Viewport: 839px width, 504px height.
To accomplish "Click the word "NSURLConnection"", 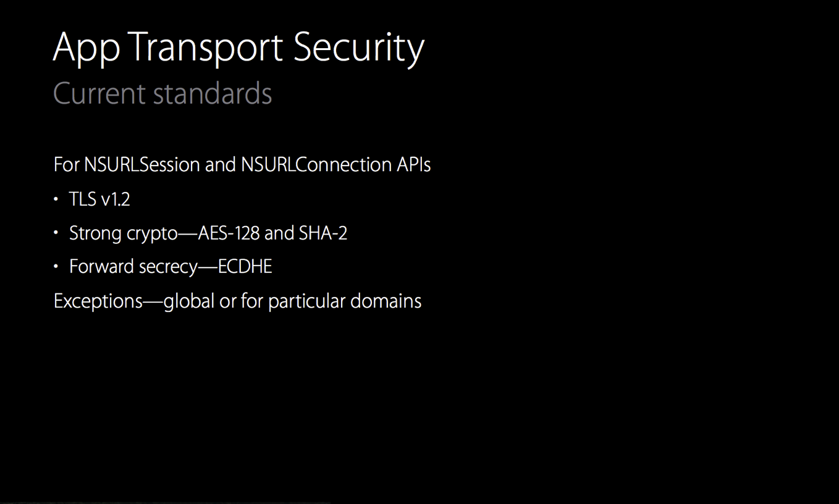I will (x=316, y=165).
